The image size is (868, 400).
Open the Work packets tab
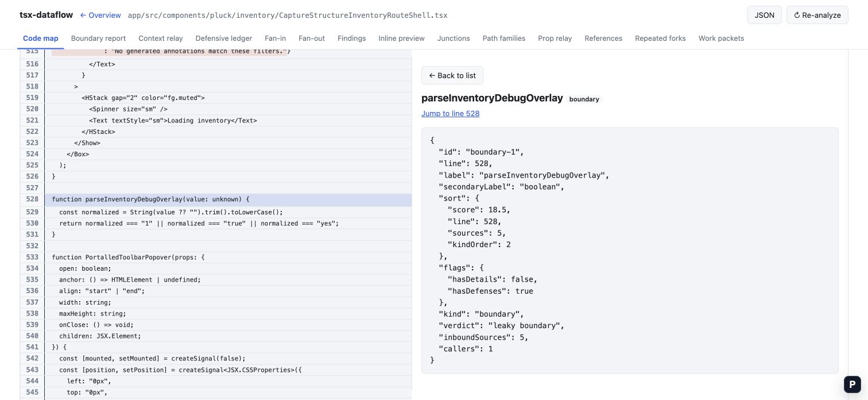click(721, 38)
